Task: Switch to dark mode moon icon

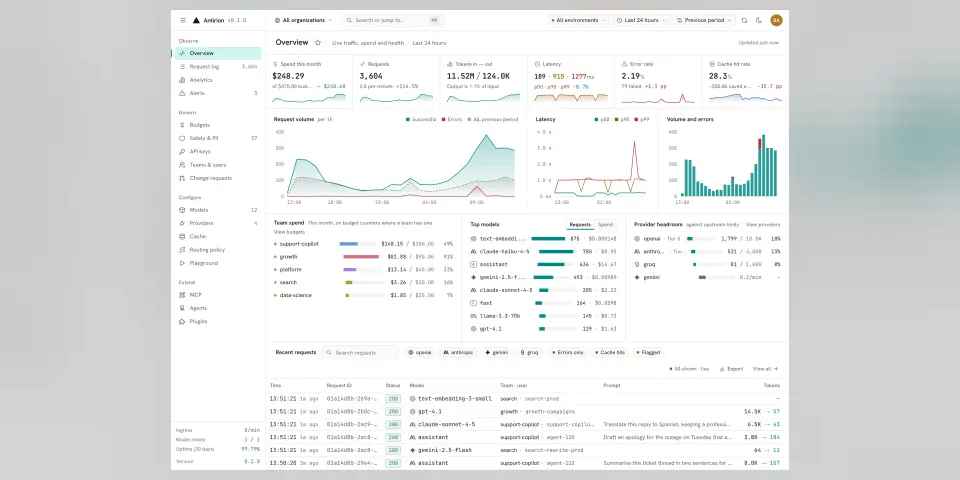Action: coord(759,20)
